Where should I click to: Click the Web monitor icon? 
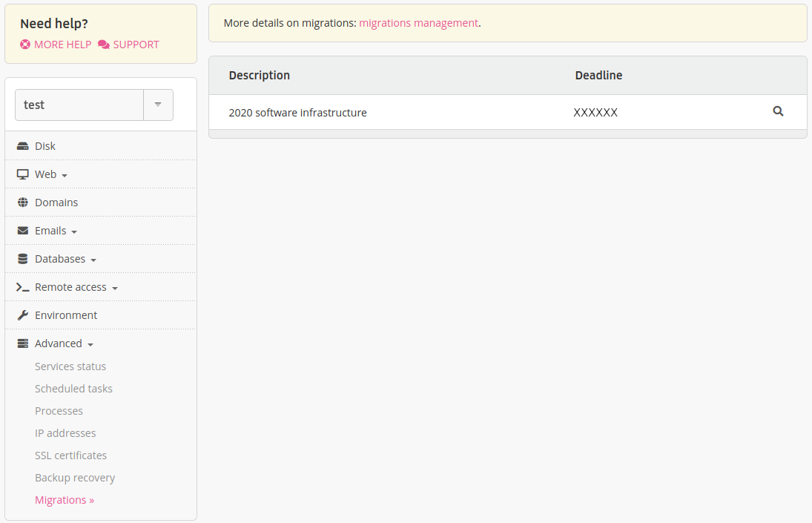tap(22, 174)
